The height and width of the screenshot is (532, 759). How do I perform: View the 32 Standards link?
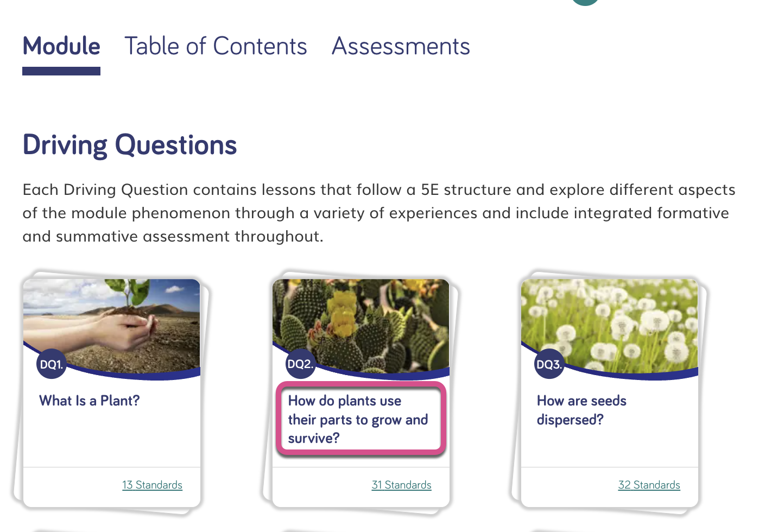pos(649,485)
